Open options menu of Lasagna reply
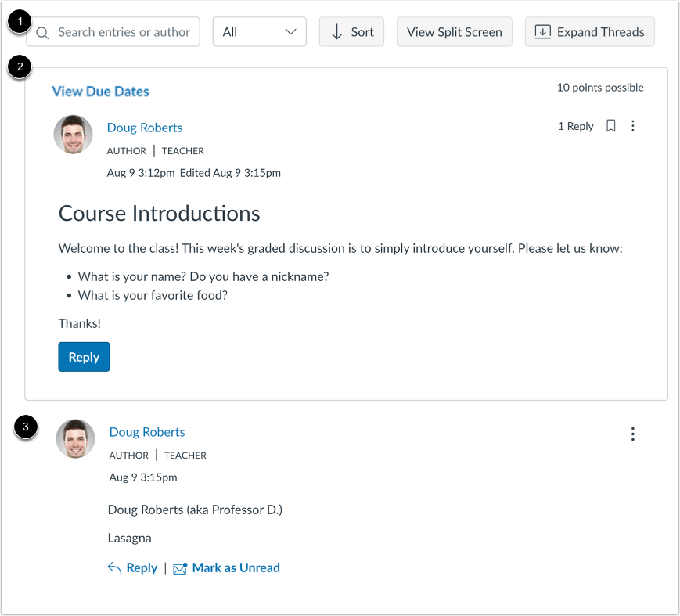Screen dimensions: 680x616 coord(633,434)
